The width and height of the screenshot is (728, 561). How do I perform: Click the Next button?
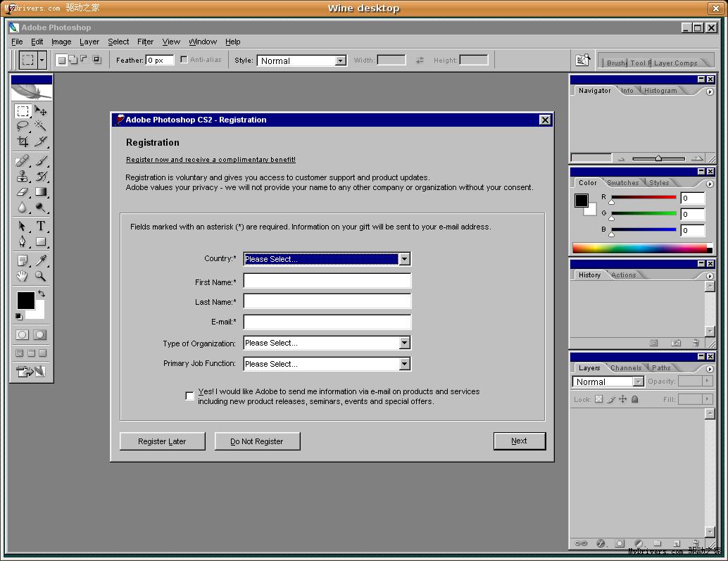(519, 441)
